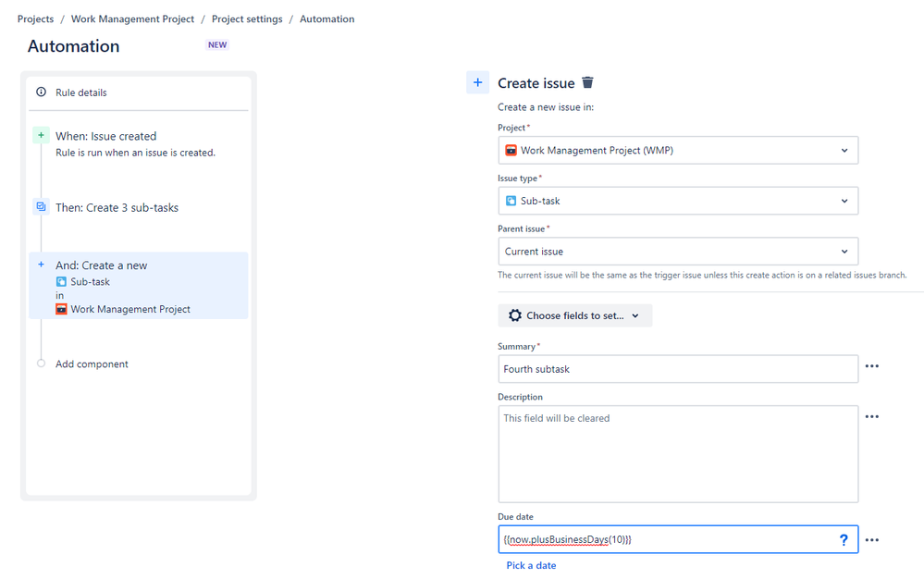Click the Automation page heading
Viewport: 924px width, 579px height.
coord(74,46)
